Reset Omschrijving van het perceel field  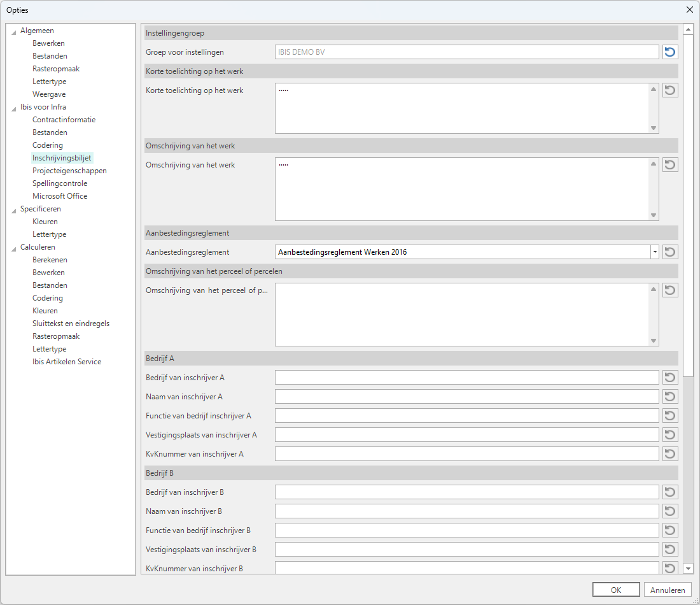pyautogui.click(x=669, y=290)
